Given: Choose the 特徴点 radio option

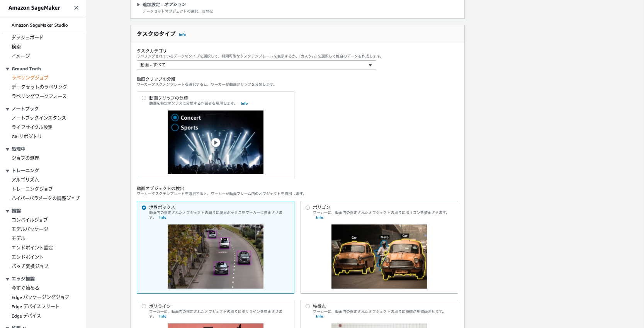Looking at the screenshot, I should click(x=308, y=306).
